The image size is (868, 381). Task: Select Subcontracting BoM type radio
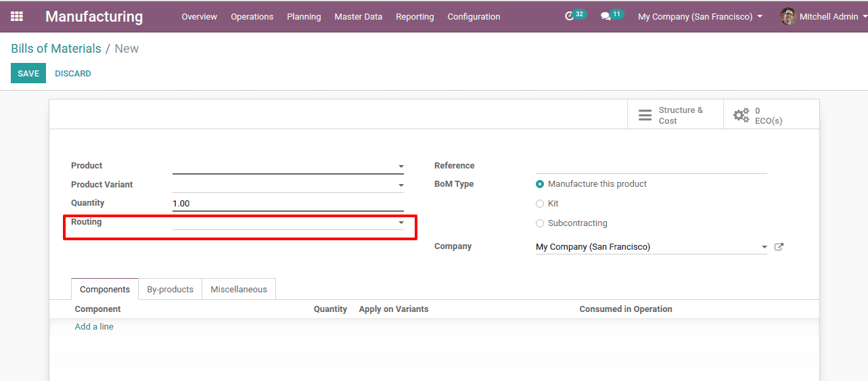(x=540, y=223)
